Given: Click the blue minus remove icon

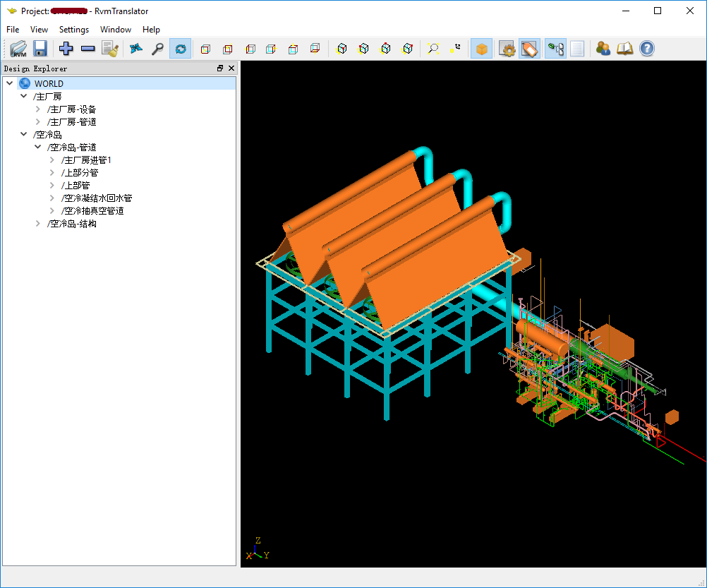Looking at the screenshot, I should tap(88, 49).
